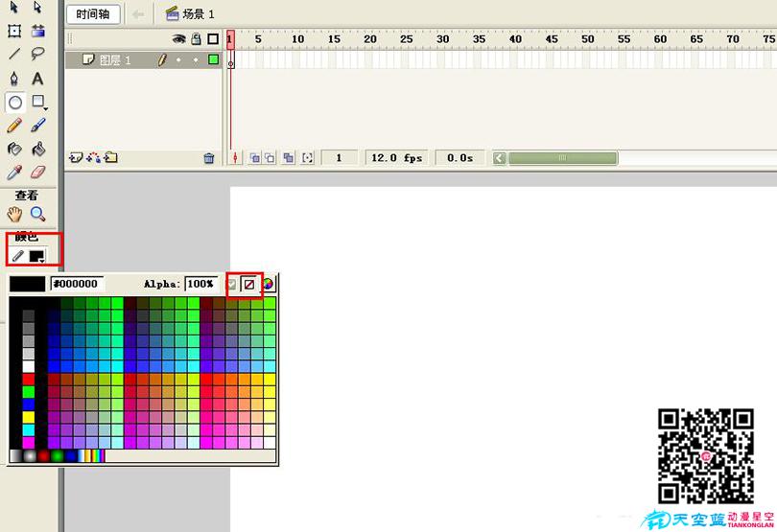Select the 图层 1 layer name
Screen dimensions: 777x532
(115, 60)
